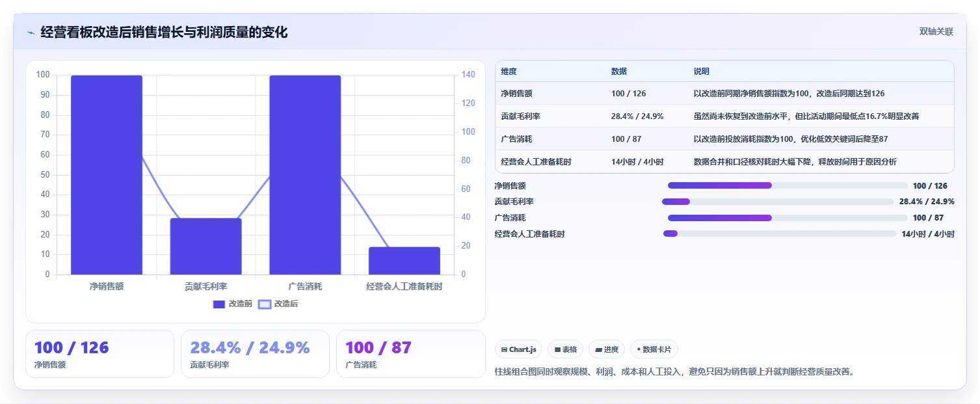Click the description starting 虽然尚未恢复到改造前水平

pyautogui.click(x=806, y=116)
